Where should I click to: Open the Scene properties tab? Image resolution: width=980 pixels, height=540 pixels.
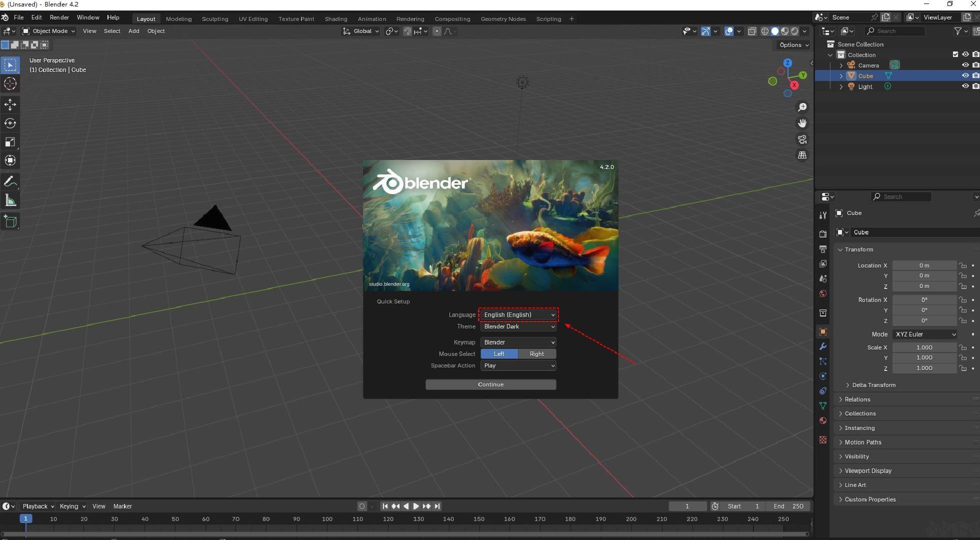click(x=822, y=278)
